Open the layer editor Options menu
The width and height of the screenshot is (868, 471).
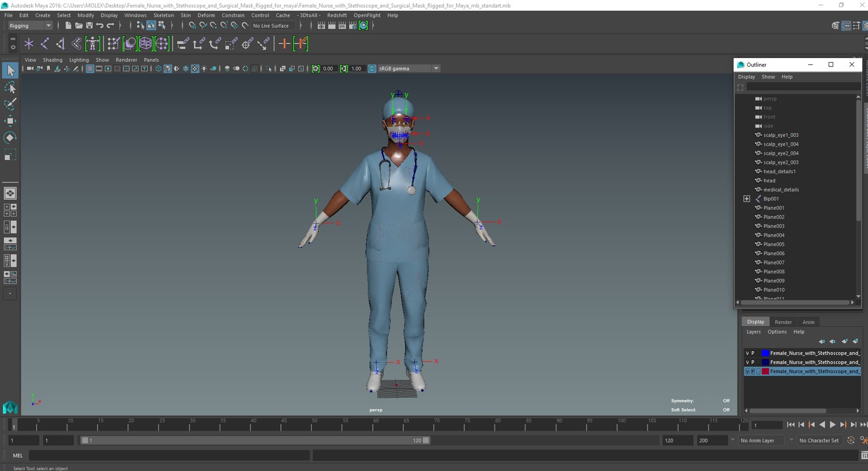(777, 332)
